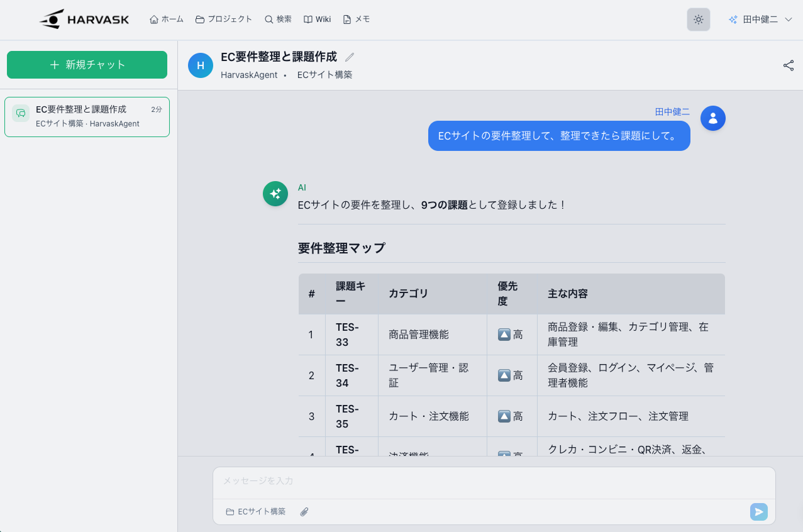Click the blue H avatar in chat header
The height and width of the screenshot is (532, 803).
tap(201, 65)
